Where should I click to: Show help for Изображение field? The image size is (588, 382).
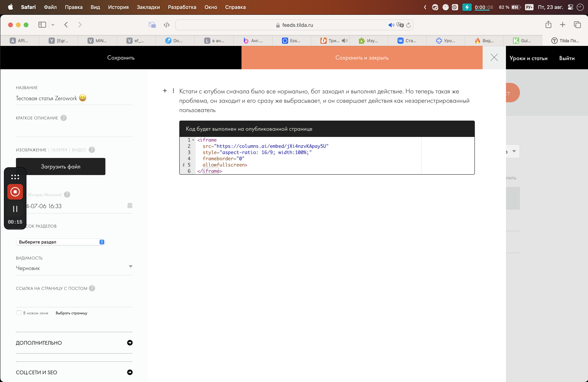pyautogui.click(x=92, y=150)
